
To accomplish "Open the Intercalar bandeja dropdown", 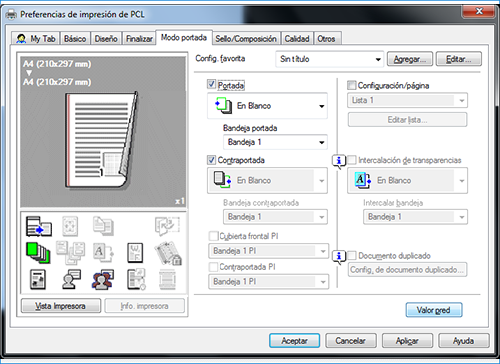I will point(415,217).
